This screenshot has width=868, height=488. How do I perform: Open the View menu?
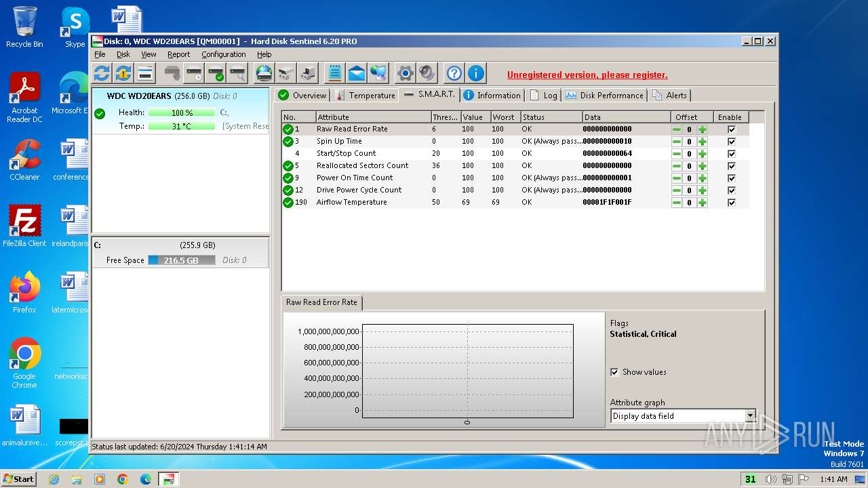[x=149, y=54]
